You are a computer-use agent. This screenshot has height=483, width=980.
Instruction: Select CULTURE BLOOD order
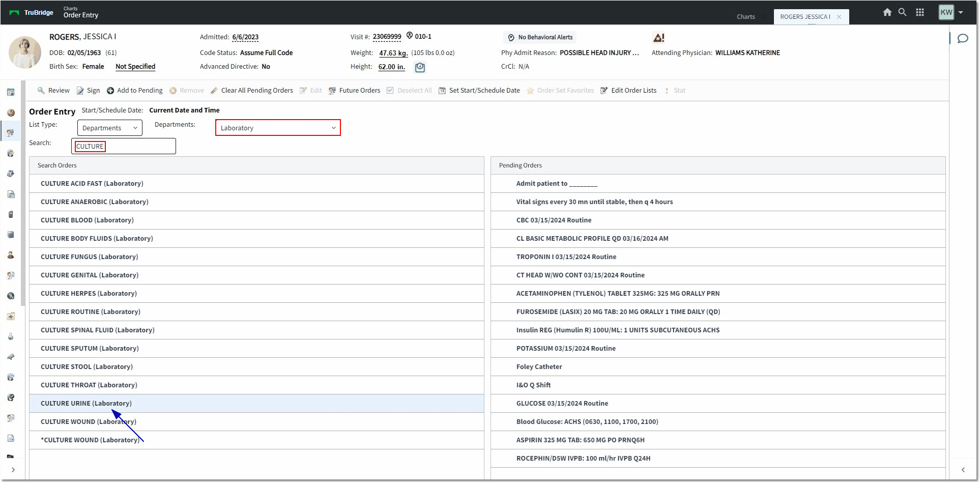pos(256,220)
